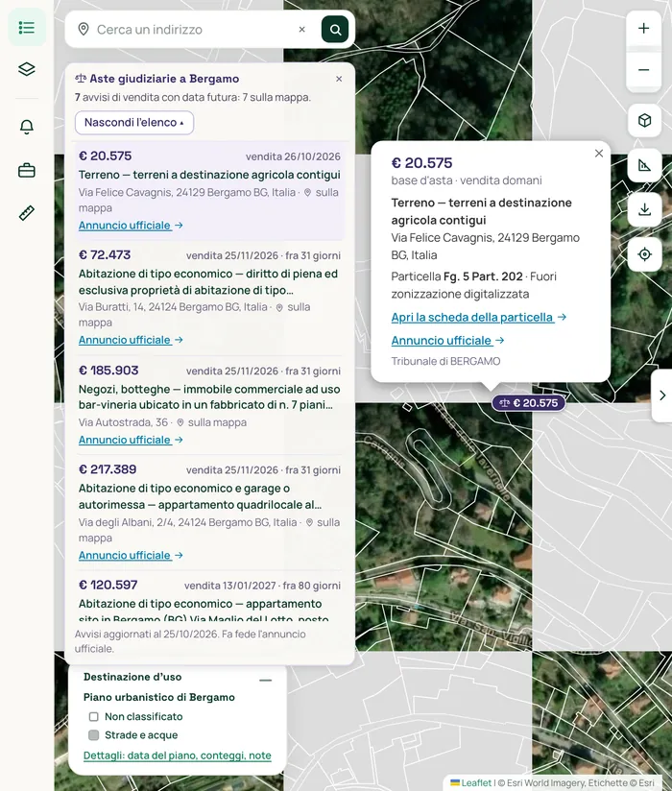Open the area measurement triangle tool
The image size is (672, 791).
coord(644,165)
